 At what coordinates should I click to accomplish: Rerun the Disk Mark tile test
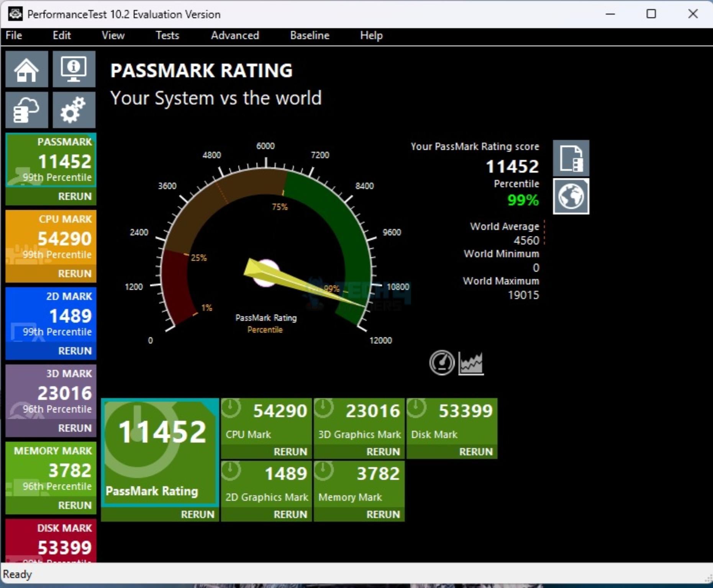coord(475,452)
